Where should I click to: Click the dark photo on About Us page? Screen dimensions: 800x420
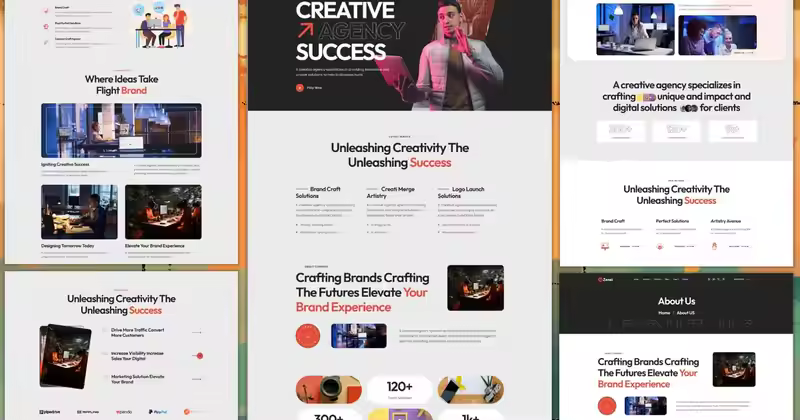(x=734, y=369)
